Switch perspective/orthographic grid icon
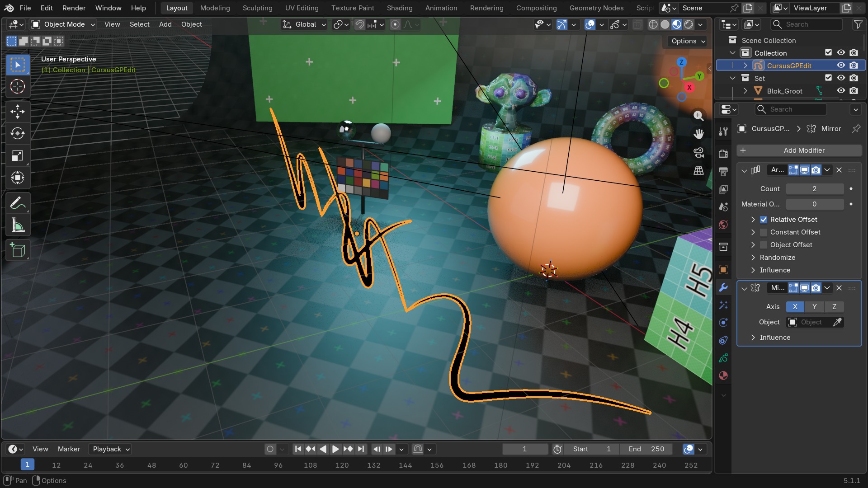 [x=698, y=170]
